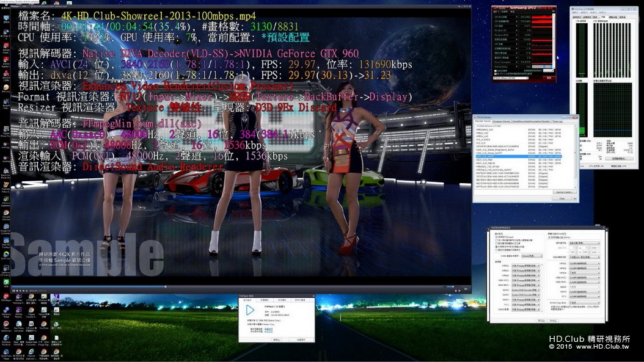Select VC1_VLD row in DXVA Checker list

pyautogui.click(x=519, y=143)
